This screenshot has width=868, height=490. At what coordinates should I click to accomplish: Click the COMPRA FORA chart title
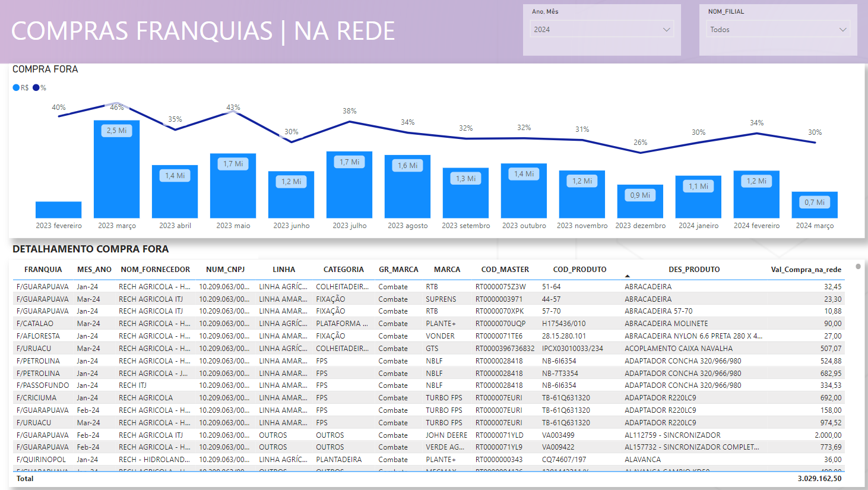coord(45,69)
